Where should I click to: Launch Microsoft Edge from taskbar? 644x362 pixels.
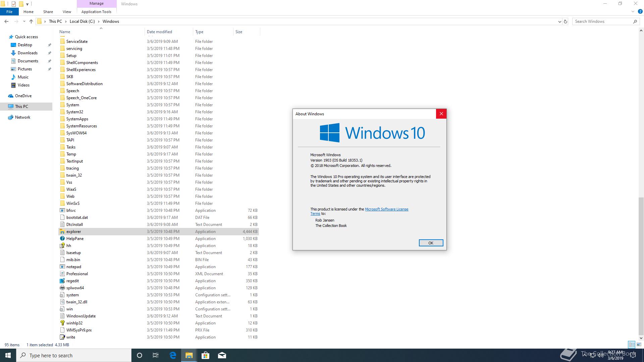[173, 355]
